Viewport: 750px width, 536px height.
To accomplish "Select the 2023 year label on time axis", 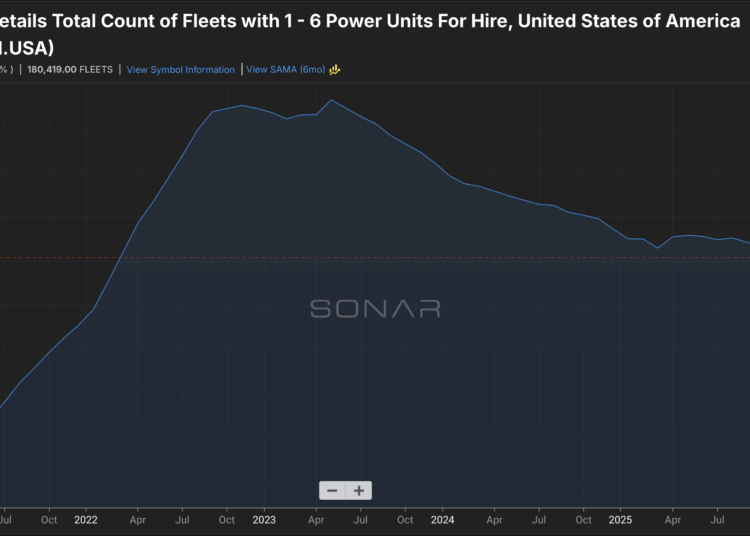I will (264, 520).
